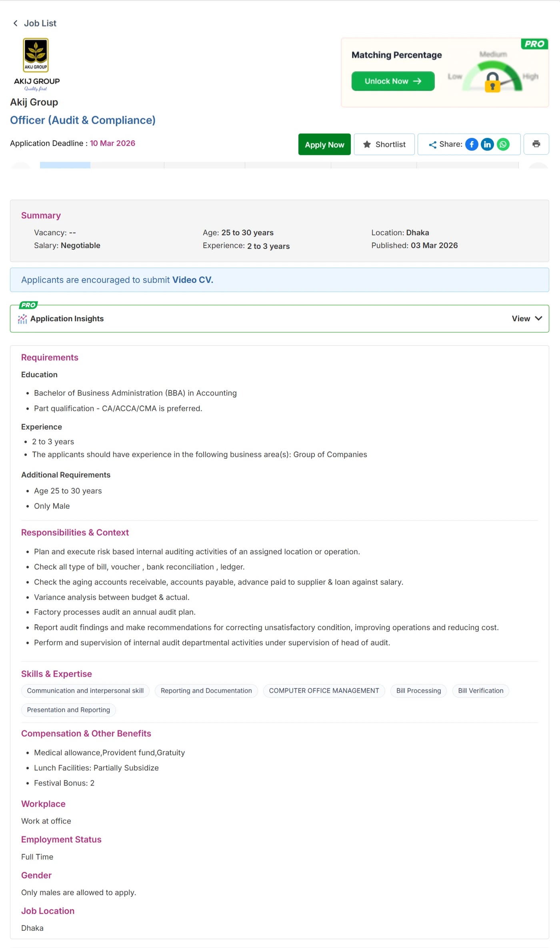Screen dimensions: 560x948
Task: Select the Bill Processing skill tag
Action: pos(418,691)
